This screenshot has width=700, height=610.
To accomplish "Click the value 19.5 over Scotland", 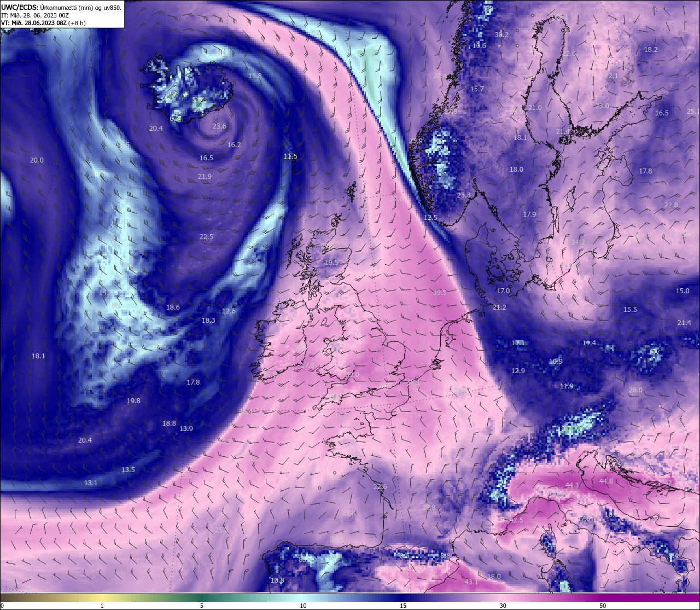I will click(331, 263).
